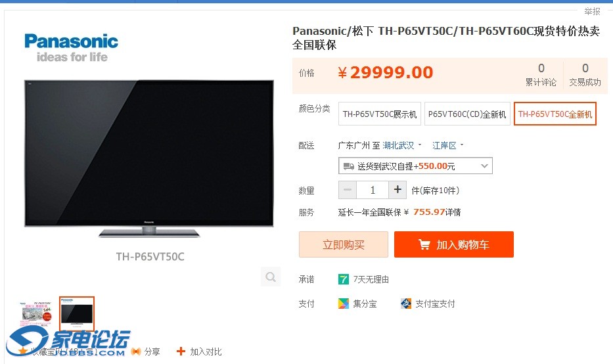Select the TH-P65VT50C展示机 option

[380, 114]
